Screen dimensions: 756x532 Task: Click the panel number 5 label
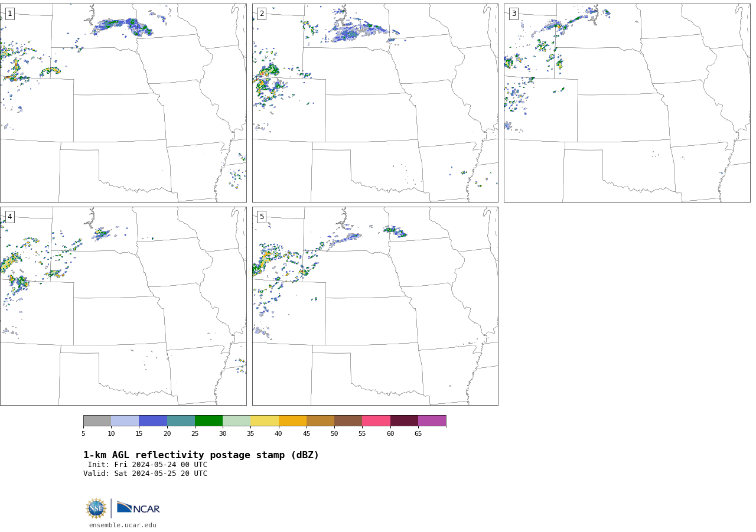(262, 217)
